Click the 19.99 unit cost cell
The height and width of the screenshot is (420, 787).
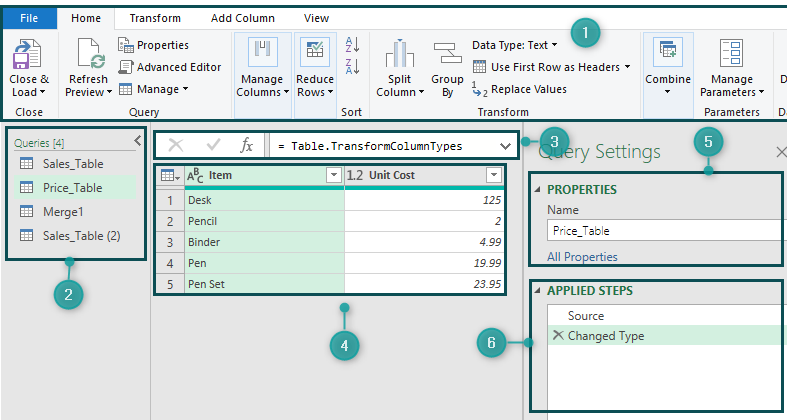[424, 263]
